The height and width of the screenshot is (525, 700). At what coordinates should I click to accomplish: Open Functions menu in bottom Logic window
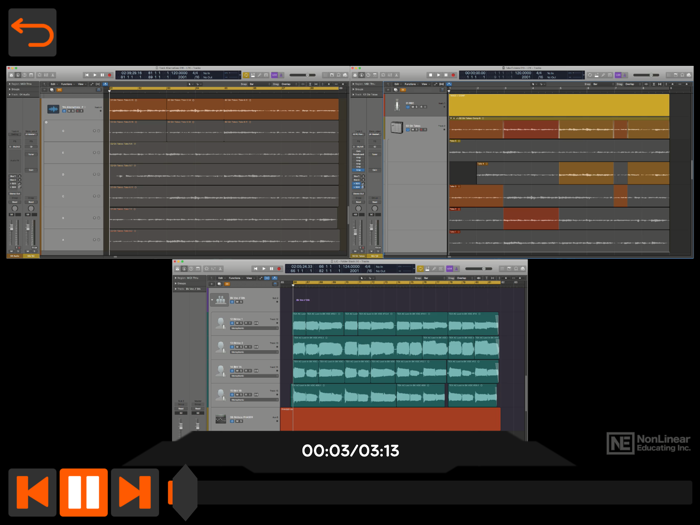(x=235, y=278)
